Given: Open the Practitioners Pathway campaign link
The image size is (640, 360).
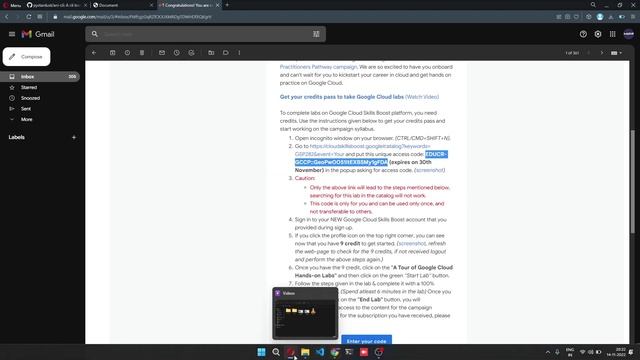Looking at the screenshot, I should [x=318, y=67].
